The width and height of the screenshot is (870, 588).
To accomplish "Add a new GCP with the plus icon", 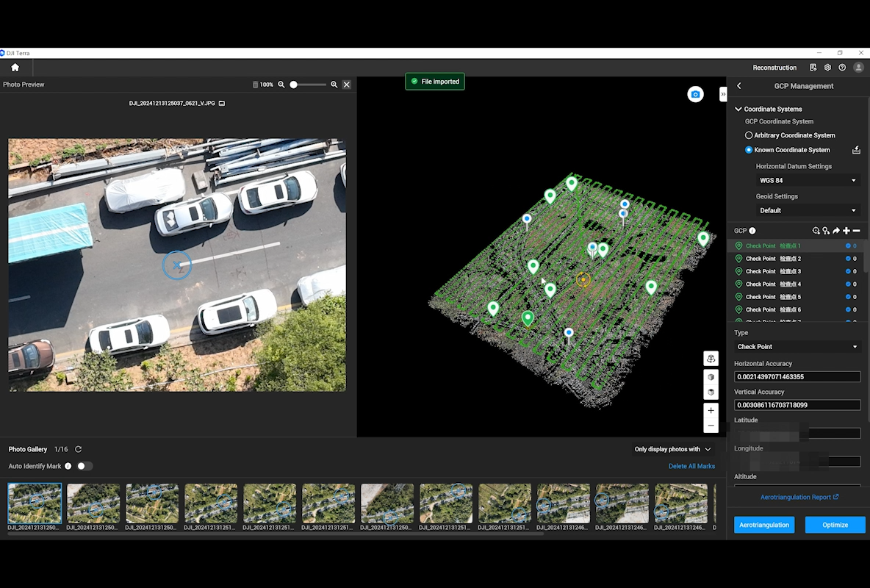I will click(x=846, y=231).
